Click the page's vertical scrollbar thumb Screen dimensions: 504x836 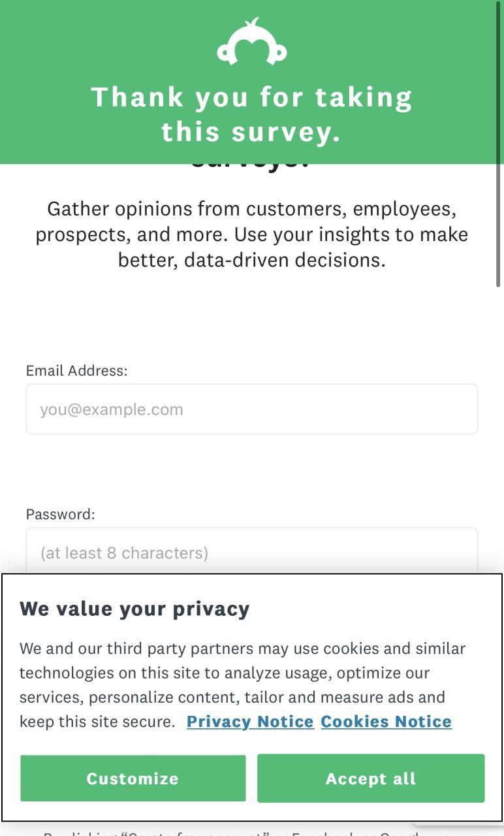499,144
